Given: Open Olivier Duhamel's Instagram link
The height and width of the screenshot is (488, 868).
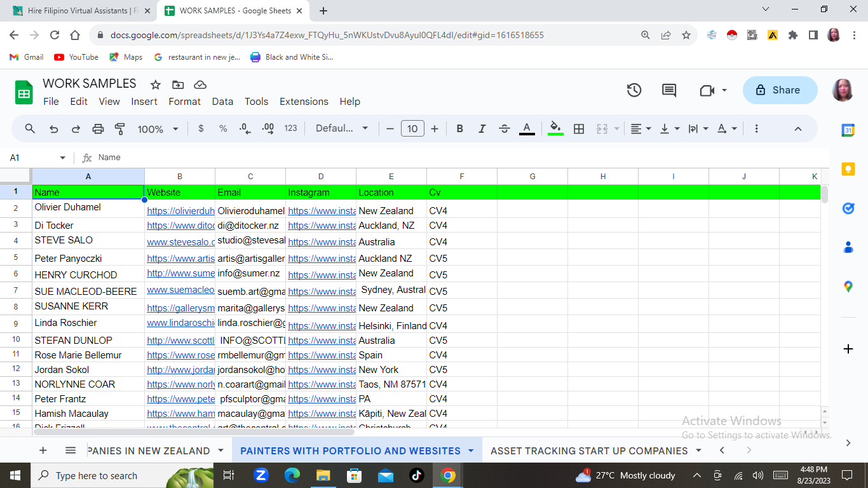Looking at the screenshot, I should tap(322, 211).
